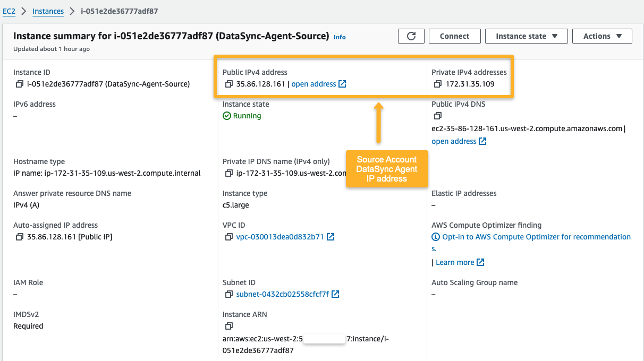The width and height of the screenshot is (644, 361).
Task: Copy the VPC ID value
Action: tap(229, 237)
